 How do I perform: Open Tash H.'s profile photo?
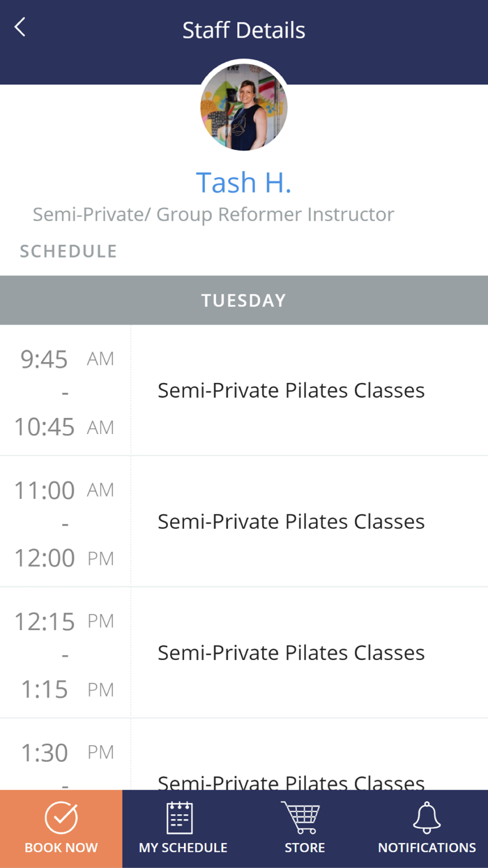pos(244,107)
